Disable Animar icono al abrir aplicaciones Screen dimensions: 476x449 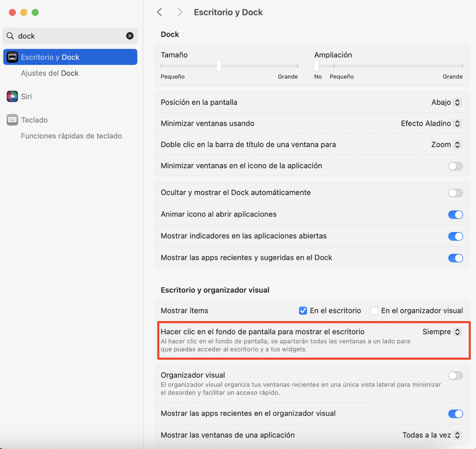pyautogui.click(x=455, y=214)
